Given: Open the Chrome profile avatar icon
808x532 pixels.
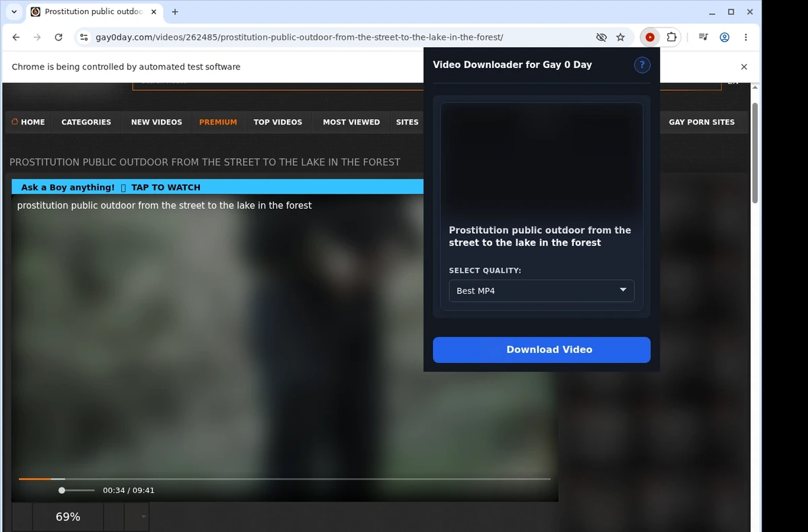Looking at the screenshot, I should point(725,38).
